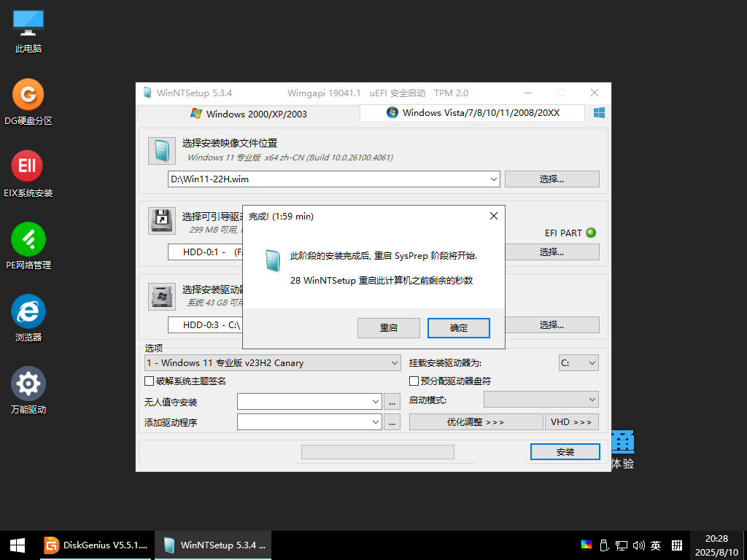Switch to Windows 2000/XP/2003 tab
Screen dimensions: 747x560
point(249,114)
